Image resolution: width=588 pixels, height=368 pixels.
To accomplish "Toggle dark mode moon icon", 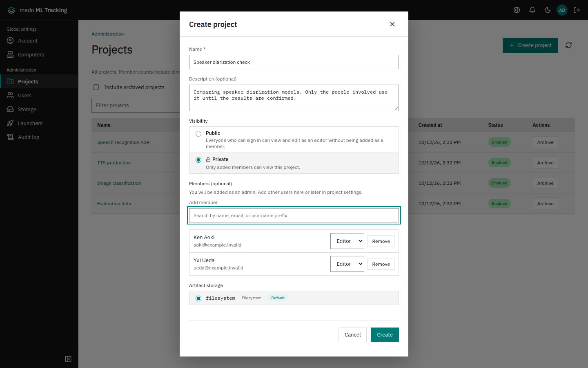I will [x=548, y=10].
